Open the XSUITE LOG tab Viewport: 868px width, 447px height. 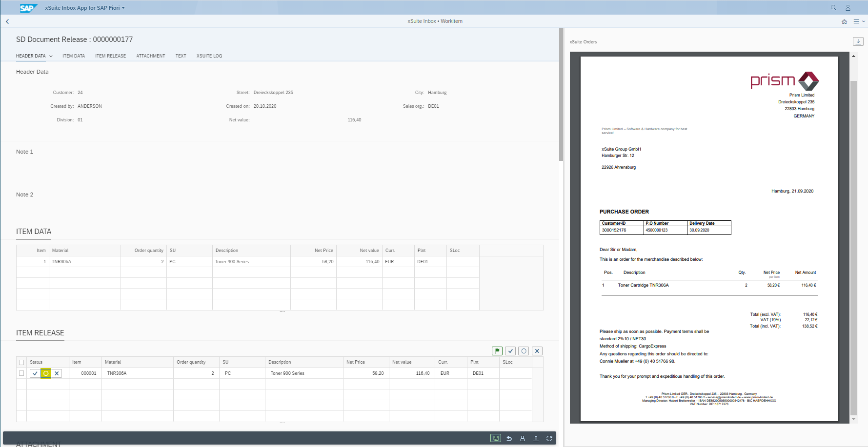[x=209, y=56]
